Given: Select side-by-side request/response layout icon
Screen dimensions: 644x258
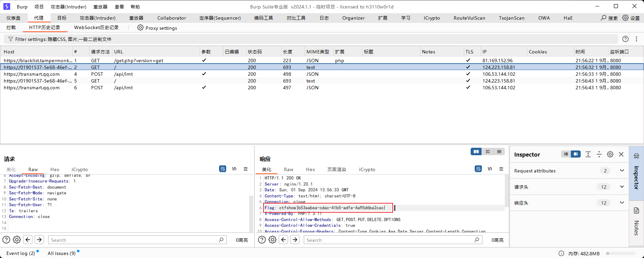Looking at the screenshot, I should click(476, 151).
